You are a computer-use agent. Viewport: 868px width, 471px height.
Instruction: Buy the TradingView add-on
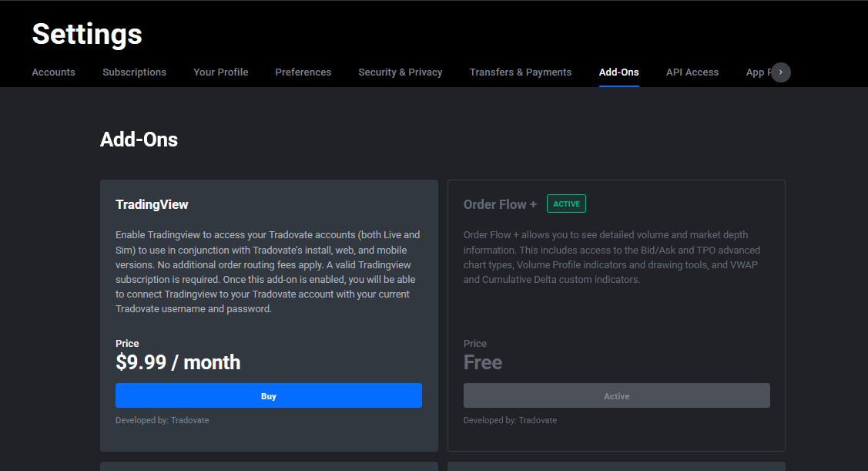click(x=269, y=395)
